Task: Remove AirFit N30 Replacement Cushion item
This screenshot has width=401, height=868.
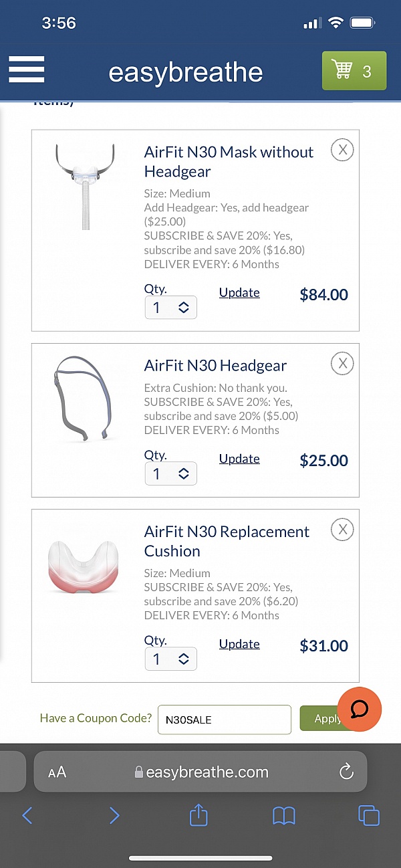Action: tap(342, 530)
